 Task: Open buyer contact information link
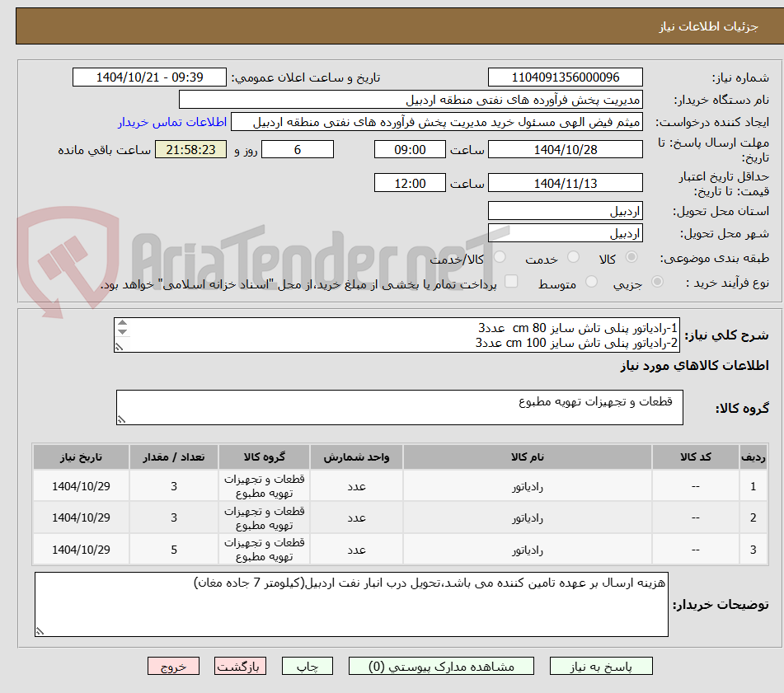(x=172, y=122)
